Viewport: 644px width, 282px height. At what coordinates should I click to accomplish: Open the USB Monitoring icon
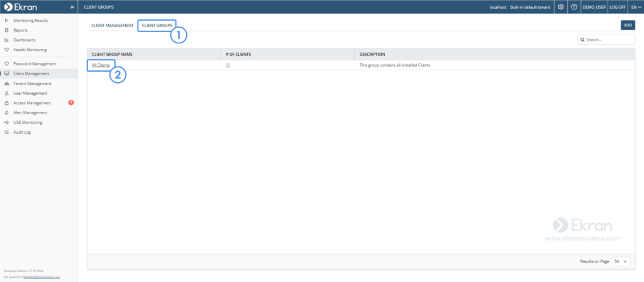(x=6, y=122)
